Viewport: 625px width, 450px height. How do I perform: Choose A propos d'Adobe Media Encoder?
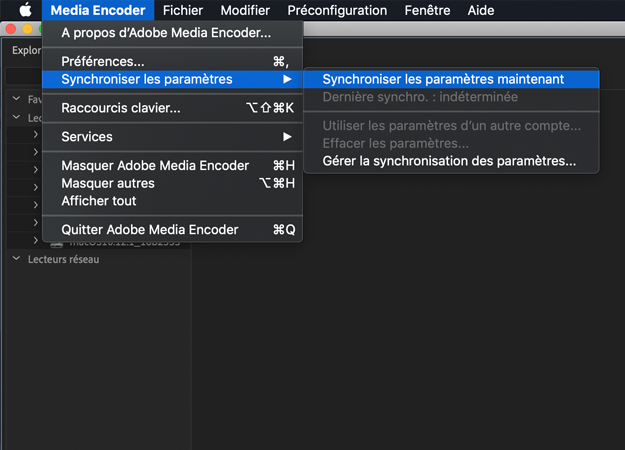[x=166, y=33]
